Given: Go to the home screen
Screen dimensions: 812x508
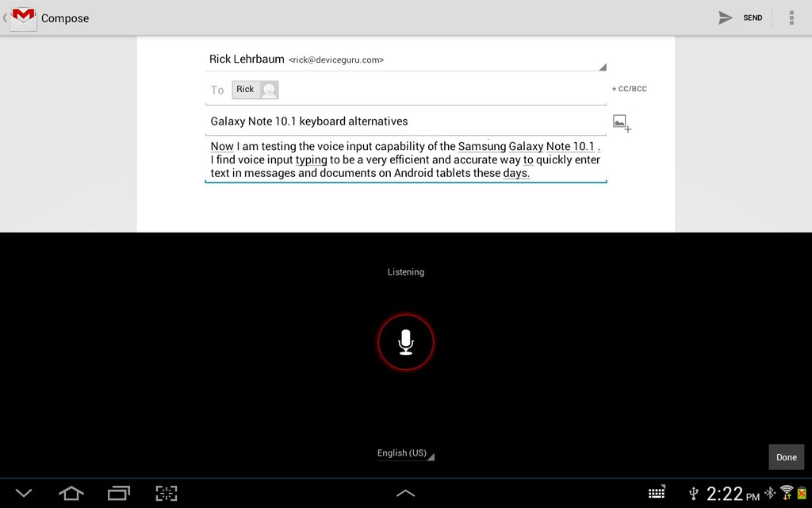Looking at the screenshot, I should 71,493.
